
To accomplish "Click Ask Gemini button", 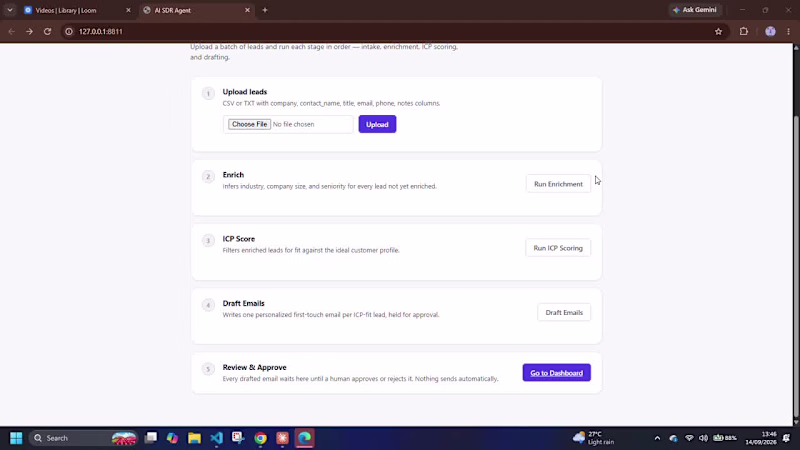I will (x=694, y=10).
